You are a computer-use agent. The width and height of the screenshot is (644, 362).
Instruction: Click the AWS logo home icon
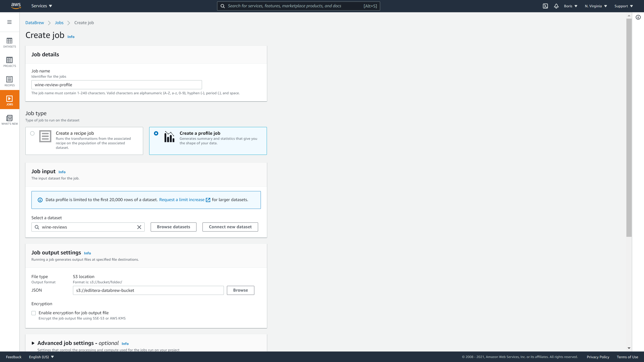click(x=16, y=6)
